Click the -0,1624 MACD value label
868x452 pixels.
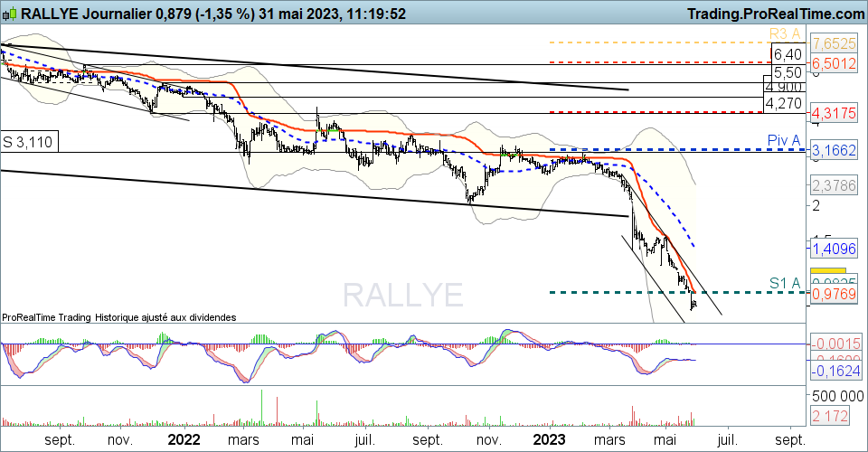click(835, 371)
